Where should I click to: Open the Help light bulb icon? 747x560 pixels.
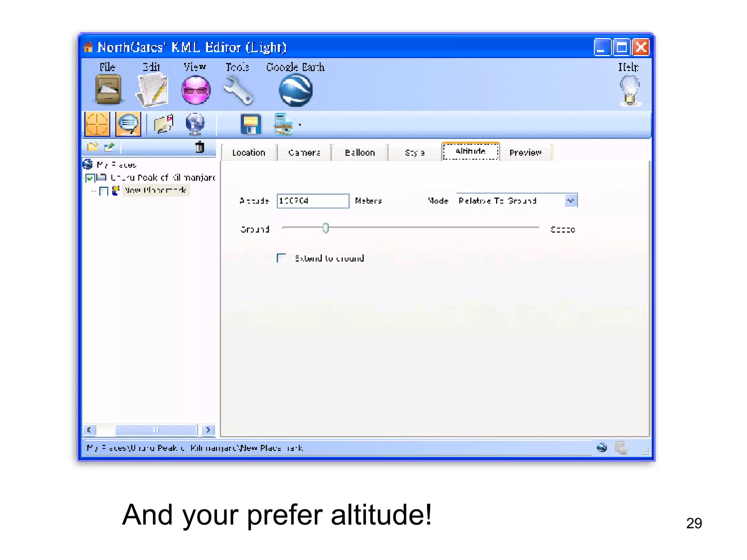coord(630,90)
